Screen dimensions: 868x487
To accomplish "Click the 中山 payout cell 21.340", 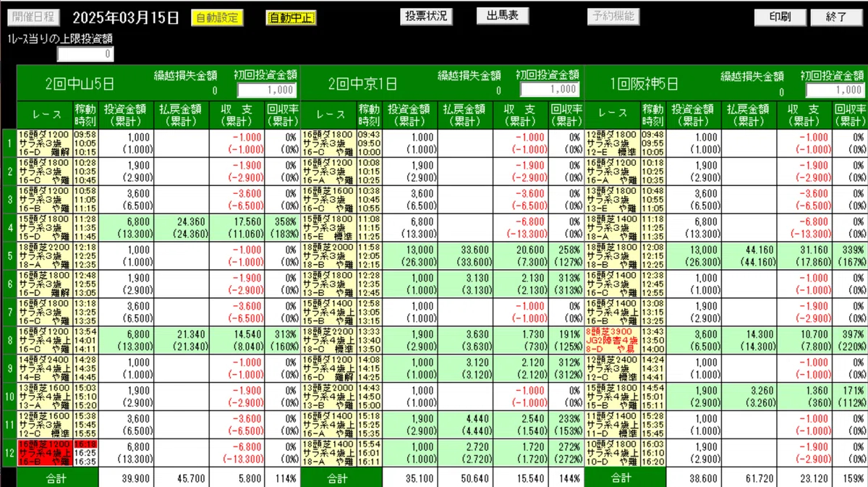I will pos(182,339).
